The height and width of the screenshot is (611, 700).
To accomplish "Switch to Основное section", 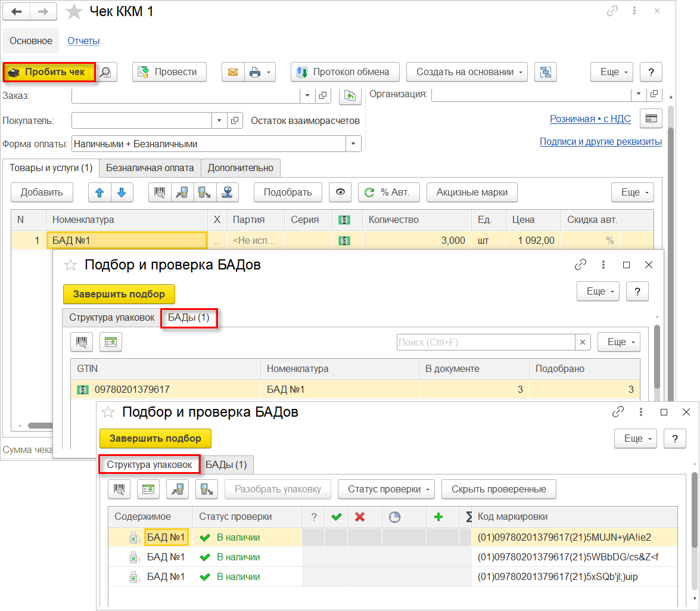I will pos(31,41).
